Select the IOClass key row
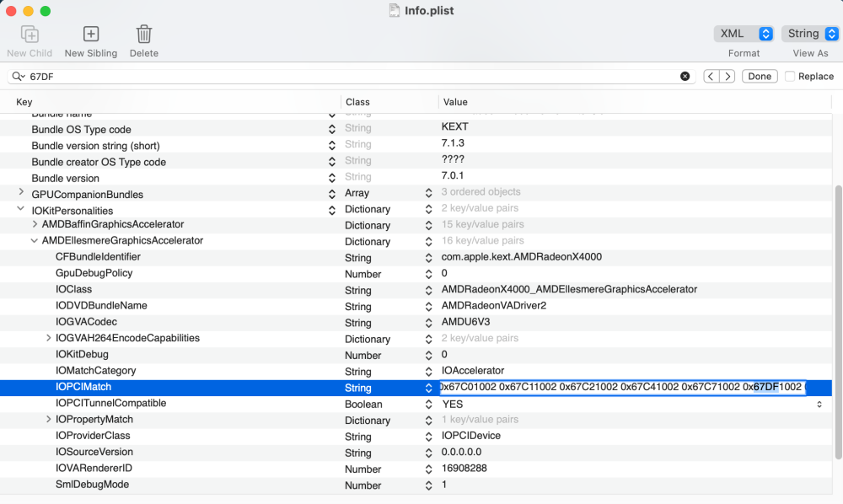This screenshot has width=843, height=504. pos(73,289)
